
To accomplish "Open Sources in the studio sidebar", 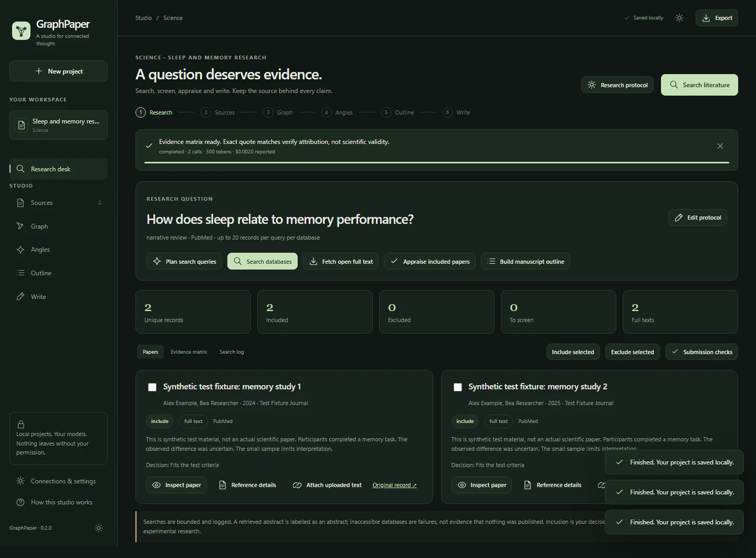I will (58, 203).
